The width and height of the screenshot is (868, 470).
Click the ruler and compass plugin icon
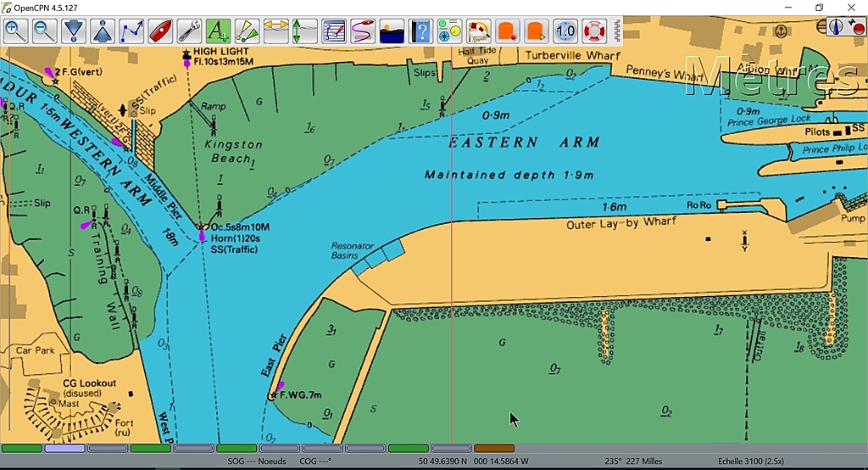pyautogui.click(x=478, y=31)
